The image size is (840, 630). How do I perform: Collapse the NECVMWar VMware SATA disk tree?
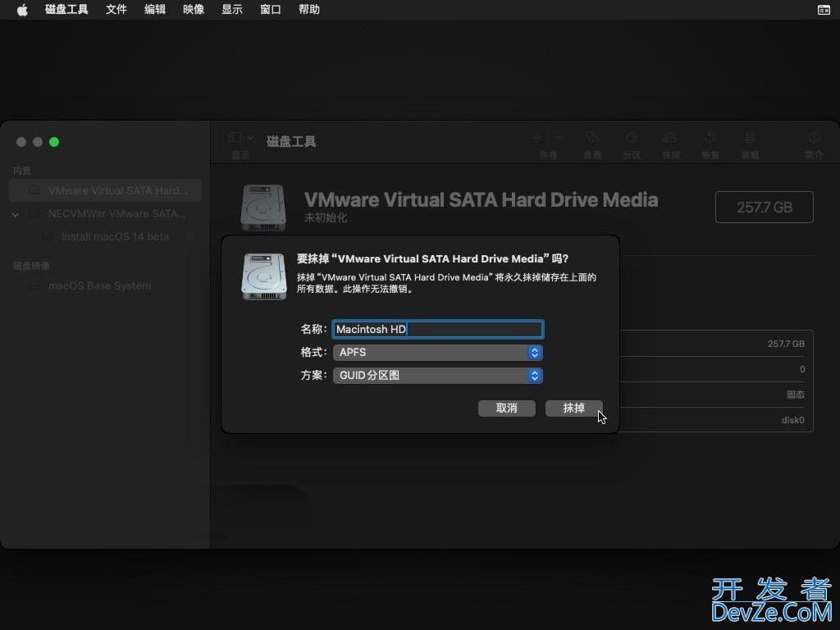tap(15, 214)
